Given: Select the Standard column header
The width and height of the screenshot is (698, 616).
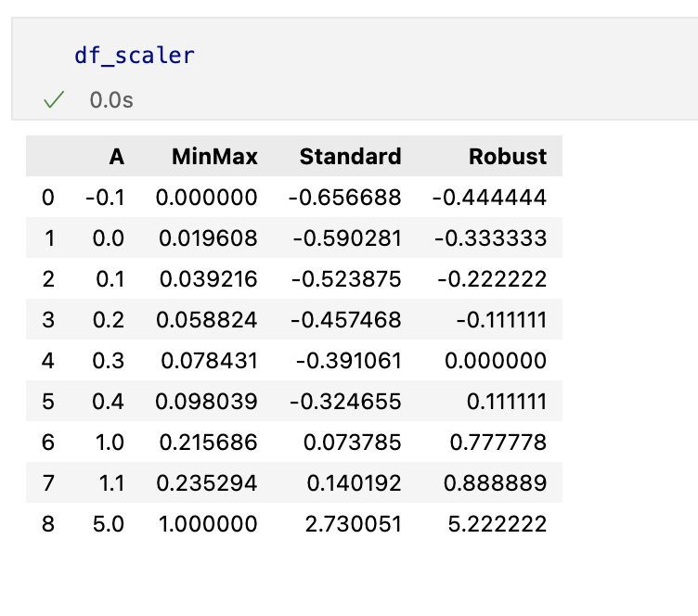Looking at the screenshot, I should (x=350, y=157).
